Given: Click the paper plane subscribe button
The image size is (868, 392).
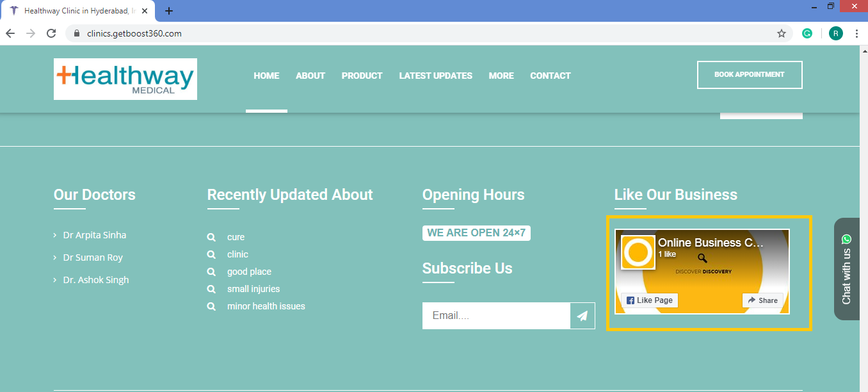Looking at the screenshot, I should point(583,316).
